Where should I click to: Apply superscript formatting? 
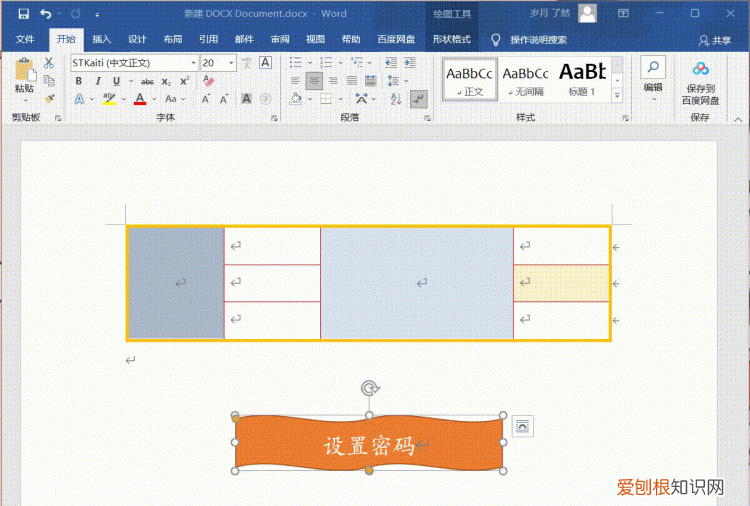pyautogui.click(x=184, y=81)
